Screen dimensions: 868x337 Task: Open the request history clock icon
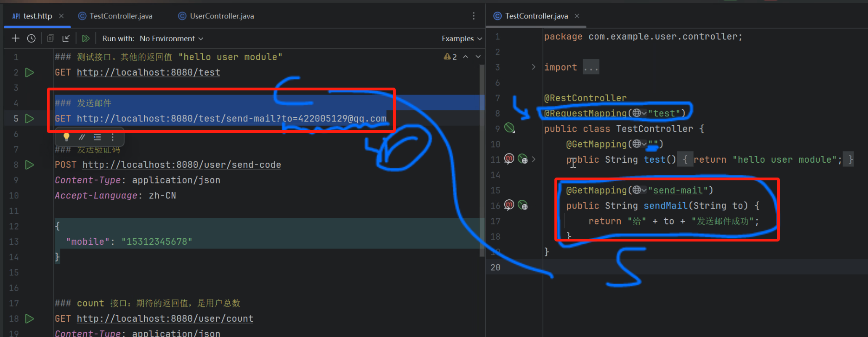pyautogui.click(x=31, y=38)
